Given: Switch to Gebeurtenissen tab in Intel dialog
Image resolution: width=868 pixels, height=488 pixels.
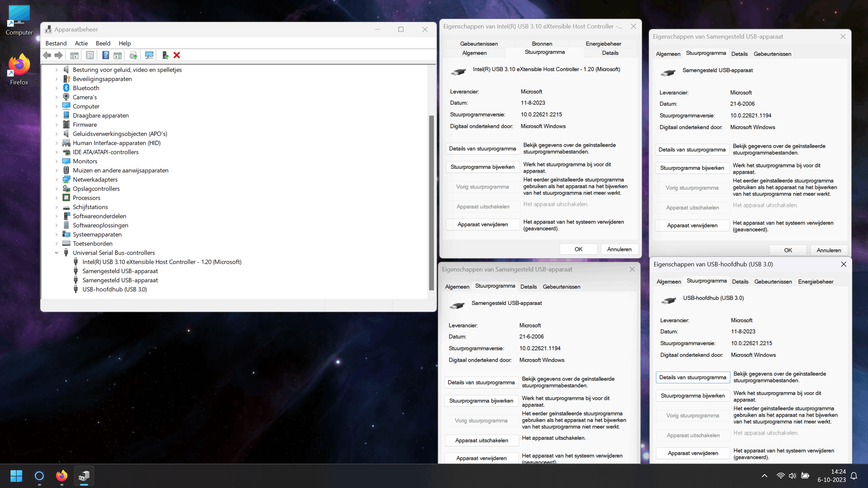Looking at the screenshot, I should (x=479, y=44).
